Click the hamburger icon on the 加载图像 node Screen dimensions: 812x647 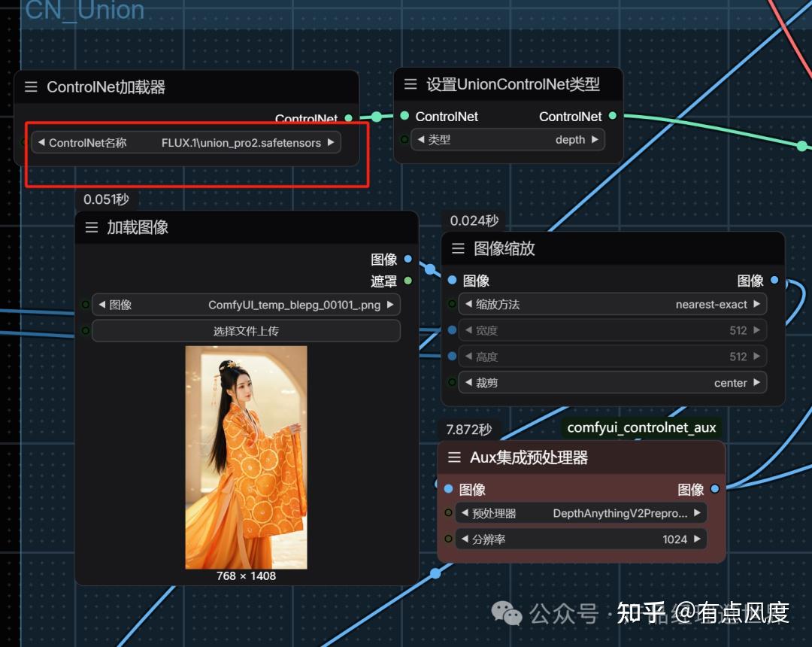pyautogui.click(x=90, y=227)
